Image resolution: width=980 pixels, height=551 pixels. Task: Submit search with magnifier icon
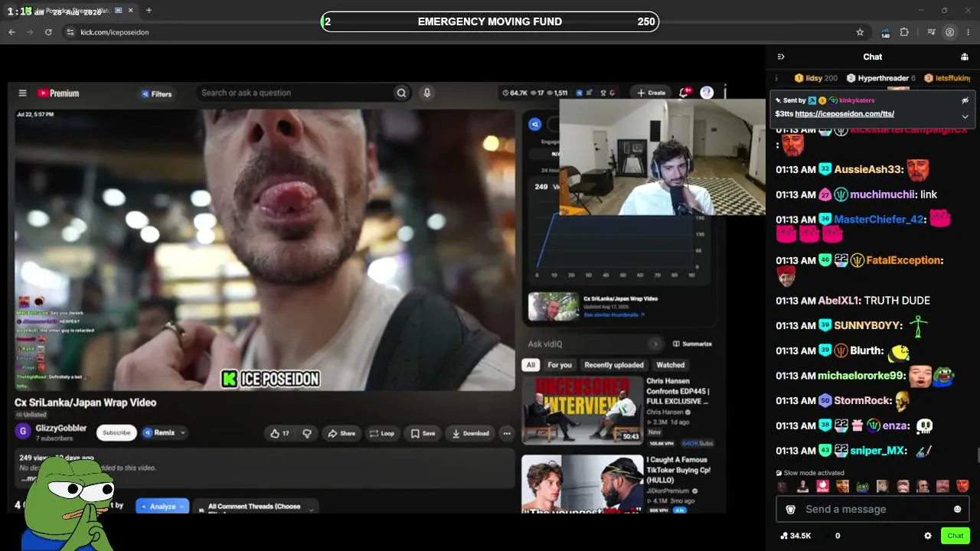(401, 93)
